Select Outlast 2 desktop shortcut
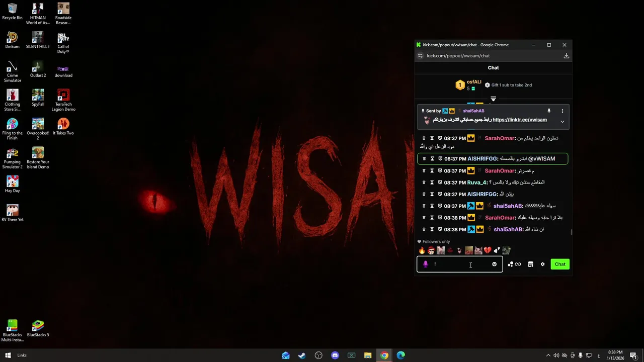The width and height of the screenshot is (644, 362). tap(38, 69)
